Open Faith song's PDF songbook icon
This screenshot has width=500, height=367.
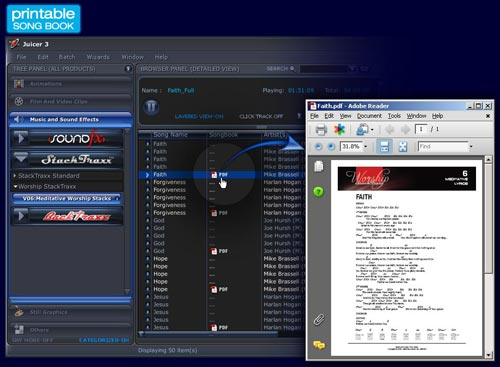coord(219,175)
